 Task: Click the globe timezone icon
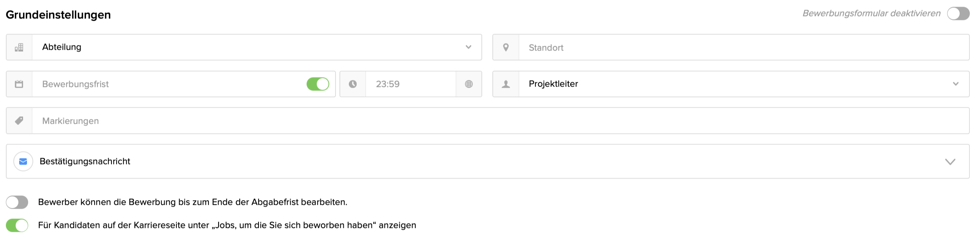(x=468, y=84)
